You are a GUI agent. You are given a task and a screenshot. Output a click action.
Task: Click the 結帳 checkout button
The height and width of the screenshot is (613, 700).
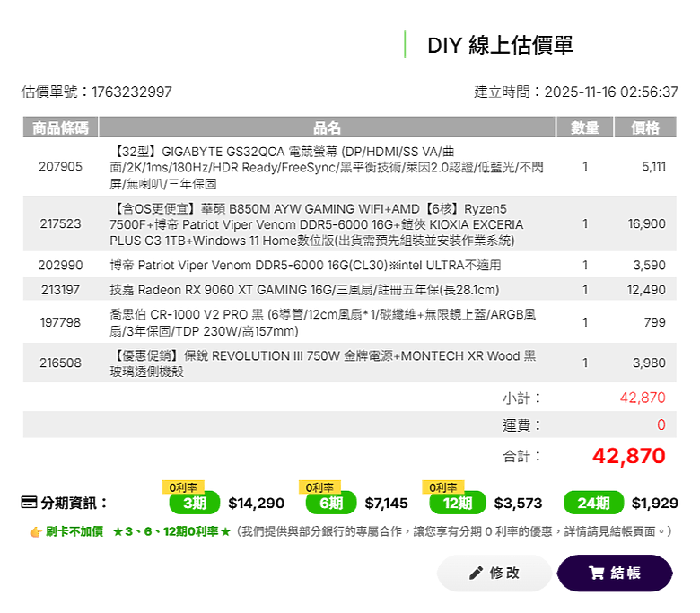pyautogui.click(x=614, y=573)
